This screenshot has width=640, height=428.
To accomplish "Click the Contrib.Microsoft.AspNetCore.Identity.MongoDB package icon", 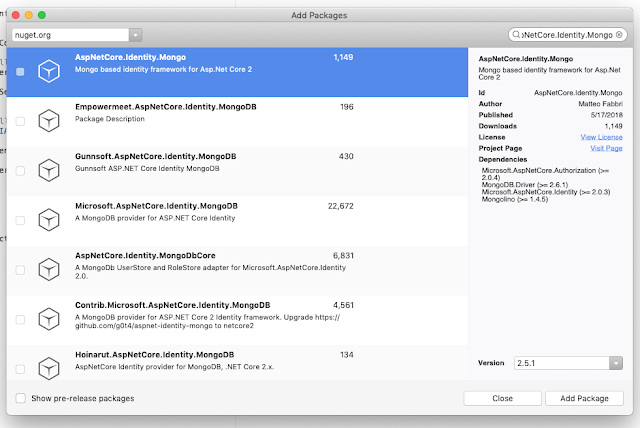I will (47, 319).
